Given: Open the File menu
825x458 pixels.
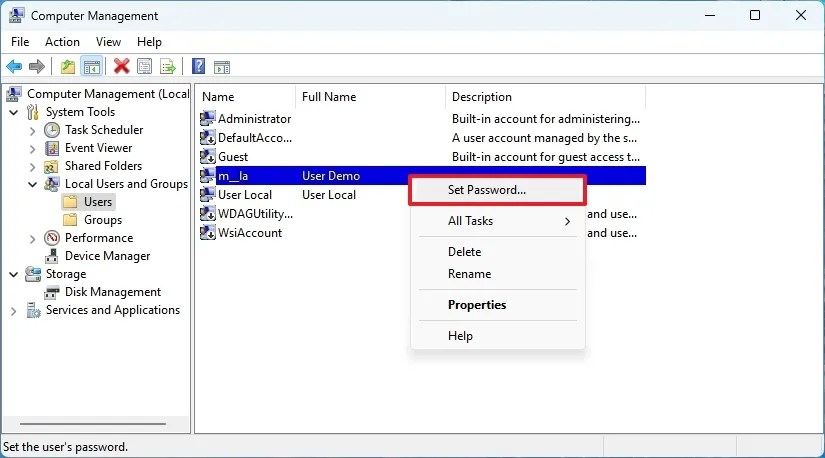Looking at the screenshot, I should click(x=20, y=42).
